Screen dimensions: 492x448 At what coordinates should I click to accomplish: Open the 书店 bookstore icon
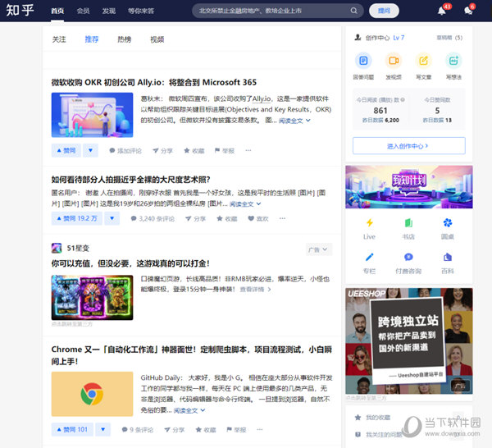(x=408, y=223)
